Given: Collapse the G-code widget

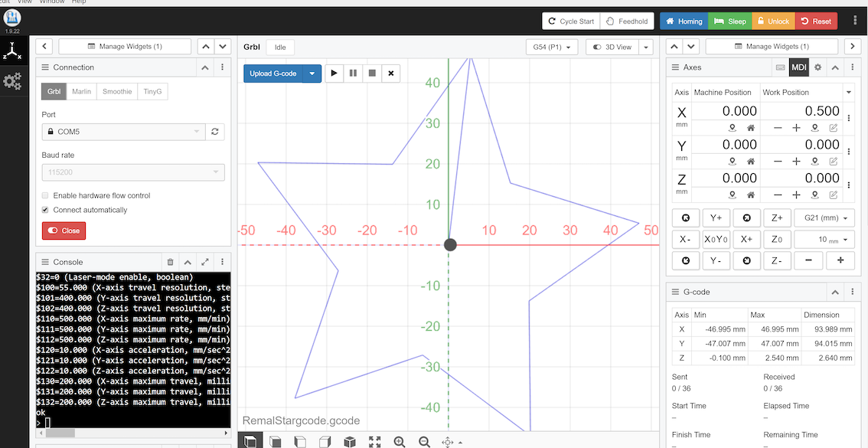Looking at the screenshot, I should (835, 292).
